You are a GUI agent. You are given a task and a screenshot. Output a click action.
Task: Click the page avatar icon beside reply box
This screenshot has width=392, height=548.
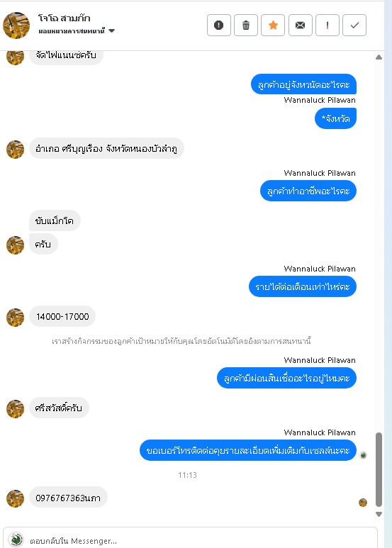click(x=16, y=539)
